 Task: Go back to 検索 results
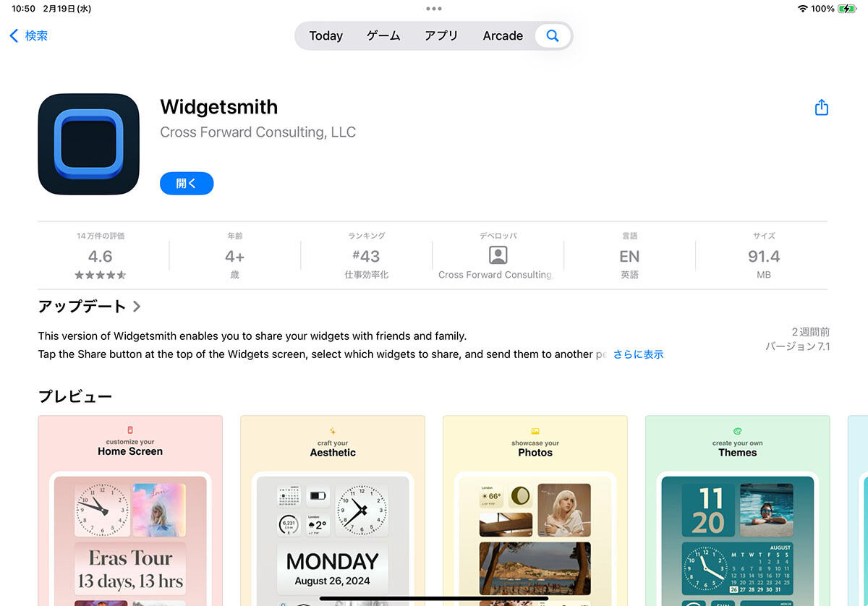(x=29, y=35)
